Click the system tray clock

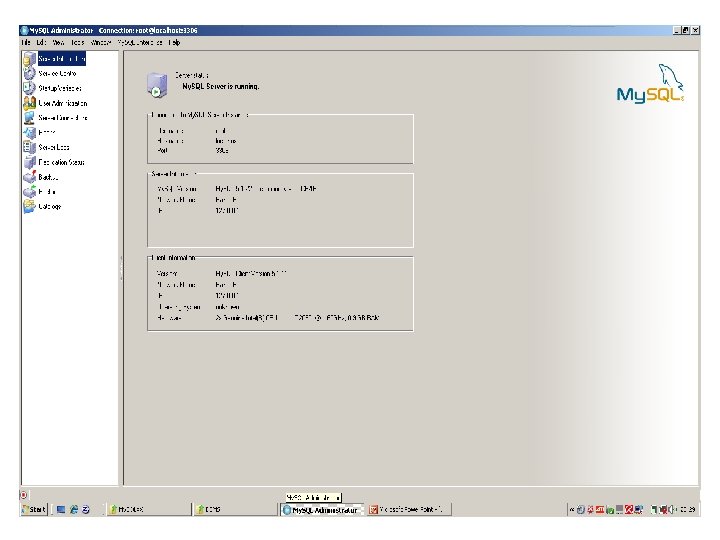pos(687,509)
